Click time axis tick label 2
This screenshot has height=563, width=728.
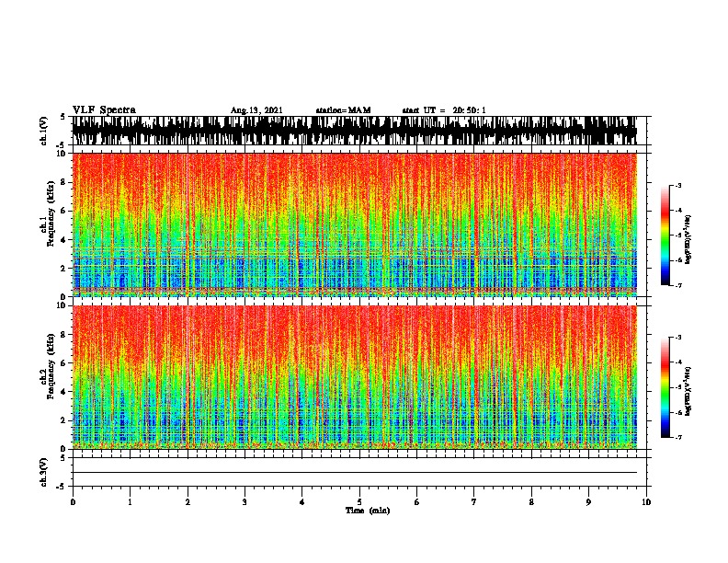(x=188, y=502)
